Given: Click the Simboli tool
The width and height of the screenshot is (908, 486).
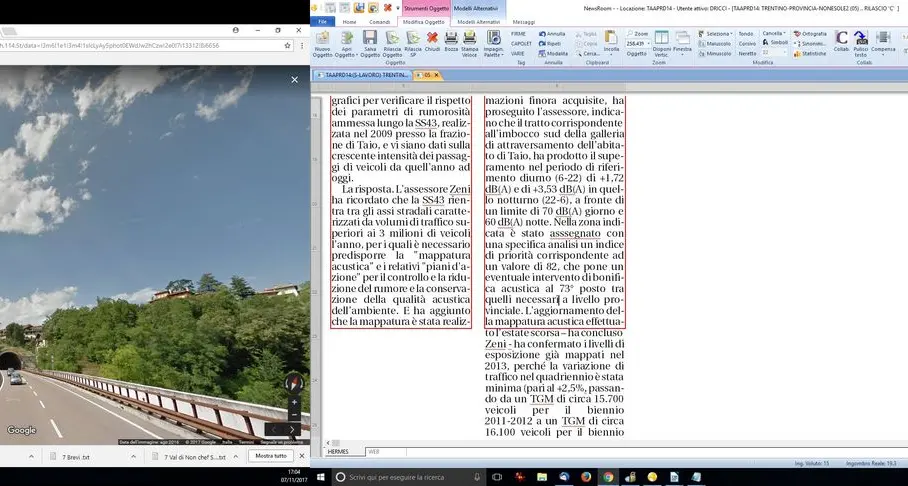Looking at the screenshot, I should coord(775,42).
